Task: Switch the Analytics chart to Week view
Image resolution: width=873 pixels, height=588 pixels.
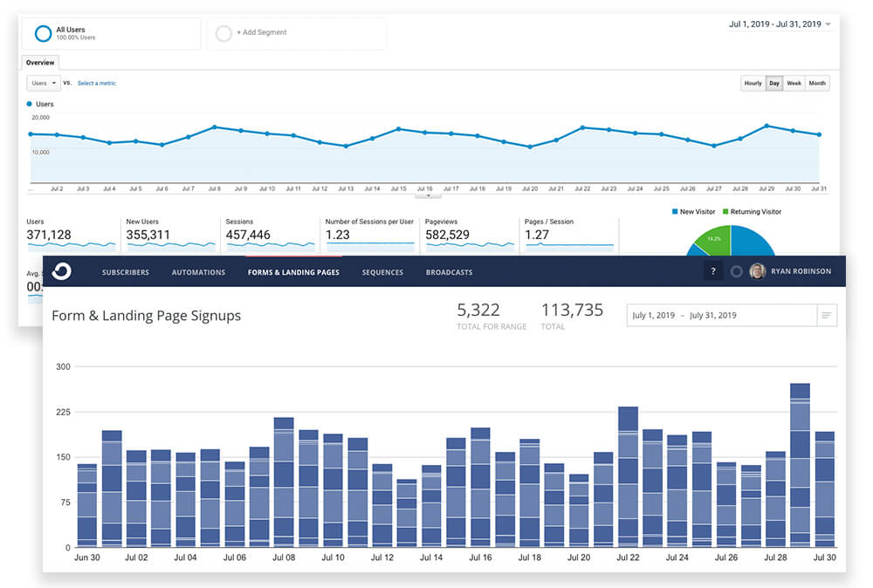Action: (794, 83)
